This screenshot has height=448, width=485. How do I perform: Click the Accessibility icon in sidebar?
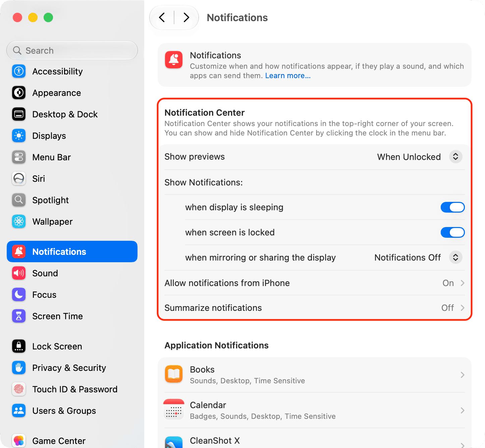click(x=19, y=71)
